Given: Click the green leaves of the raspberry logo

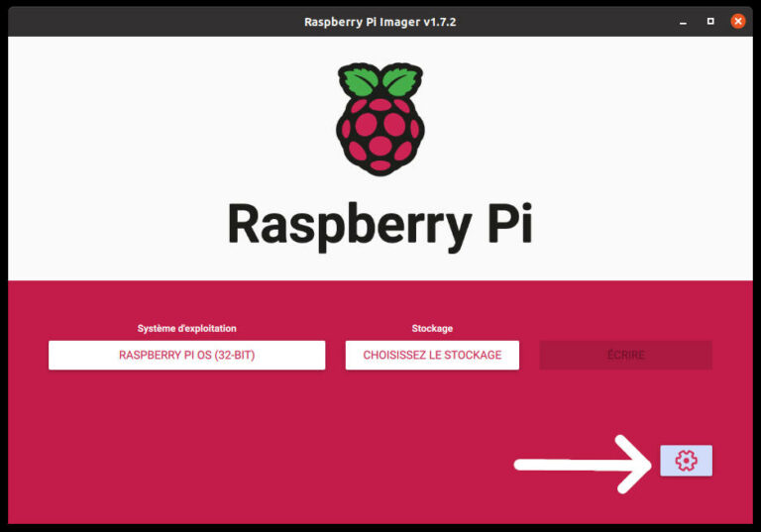Looking at the screenshot, I should [380, 81].
